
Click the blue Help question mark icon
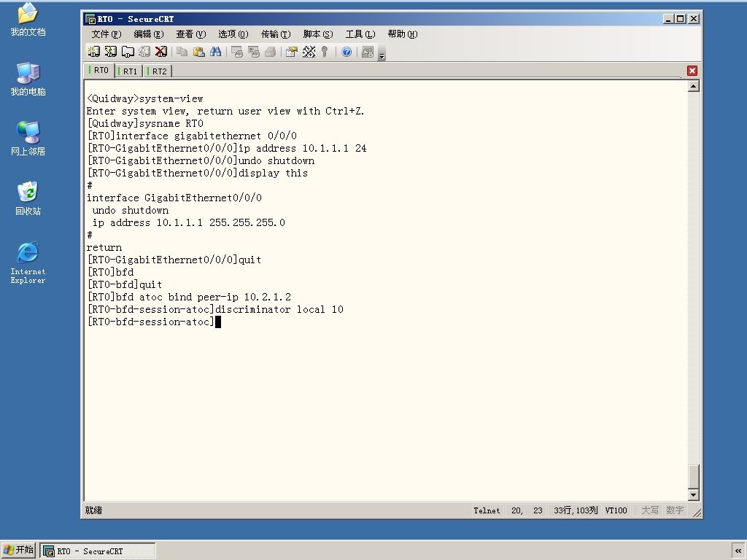(x=347, y=52)
